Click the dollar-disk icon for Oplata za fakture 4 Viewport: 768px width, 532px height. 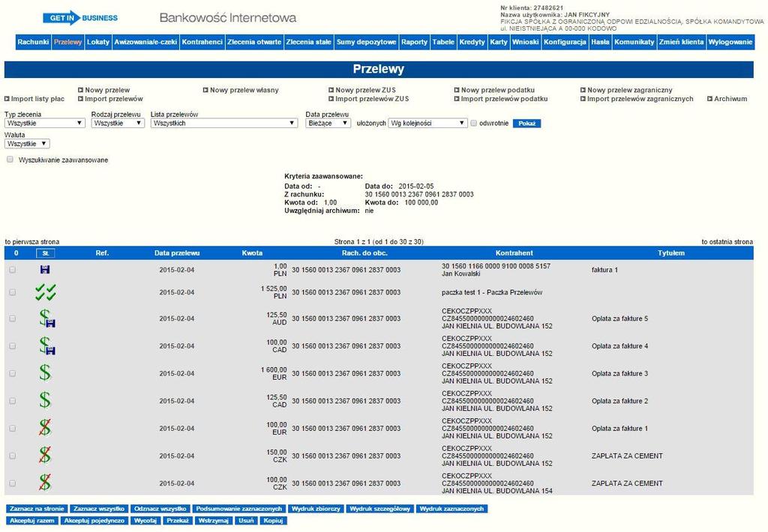(47, 346)
